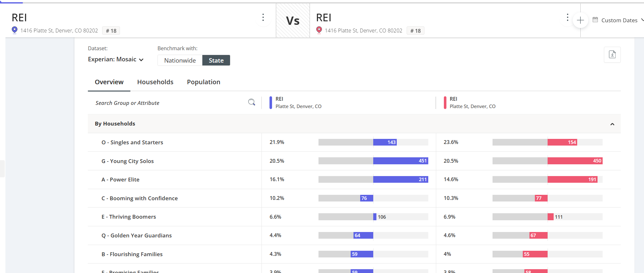Click the blue color marker for first REI column
Viewport: 644px width, 273px height.
(271, 103)
